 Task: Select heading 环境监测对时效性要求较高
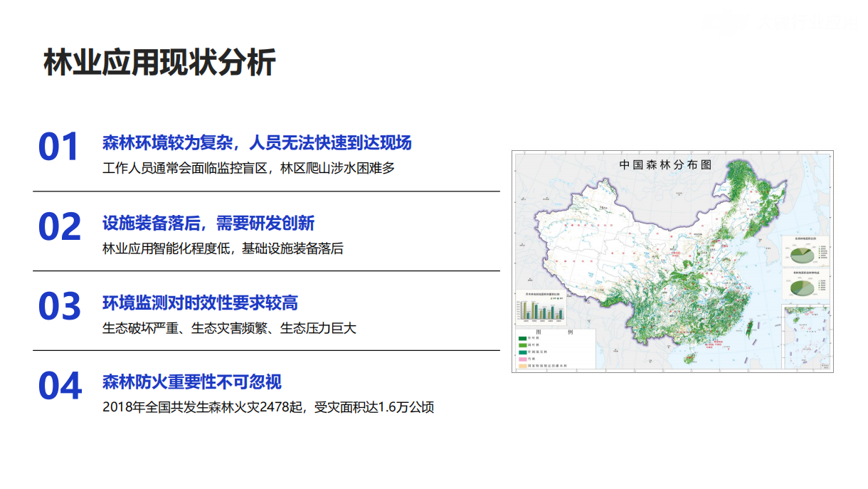click(x=200, y=303)
